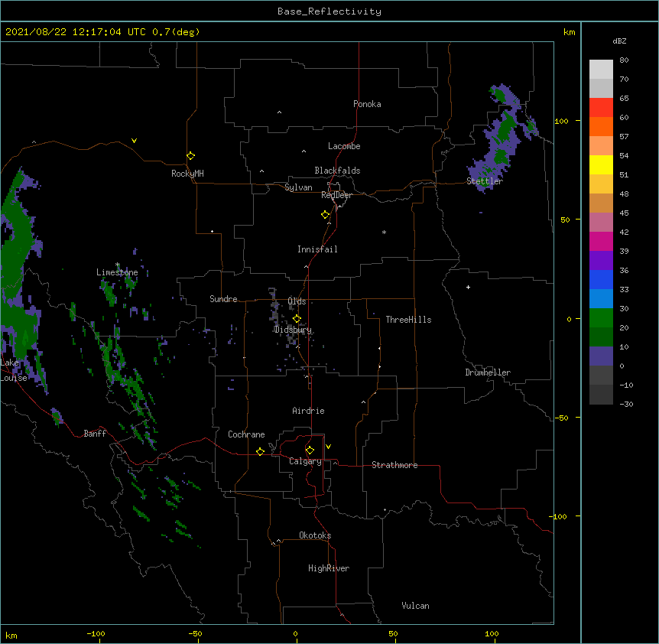This screenshot has height=644, width=659.
Task: Click the Didsbury town label
Action: pos(293,330)
